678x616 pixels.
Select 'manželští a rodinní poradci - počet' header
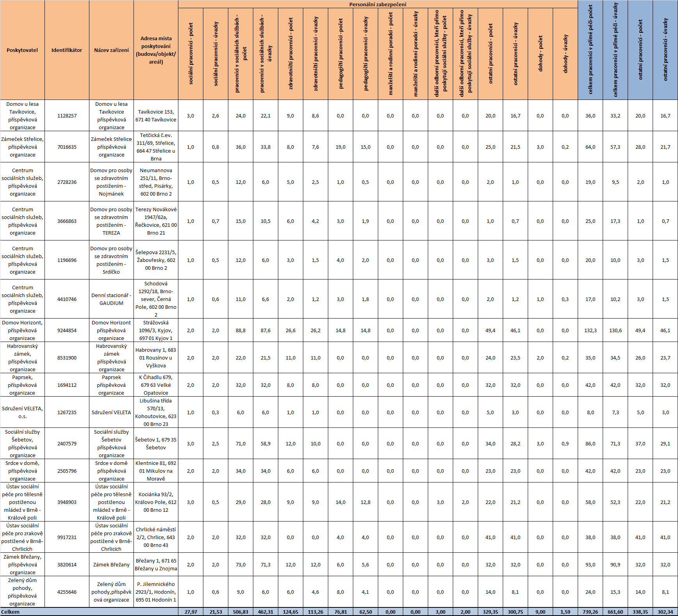click(390, 54)
